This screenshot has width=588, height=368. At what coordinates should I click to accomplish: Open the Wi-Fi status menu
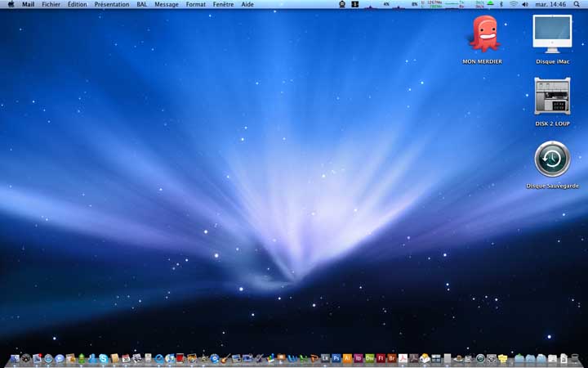[x=514, y=4]
